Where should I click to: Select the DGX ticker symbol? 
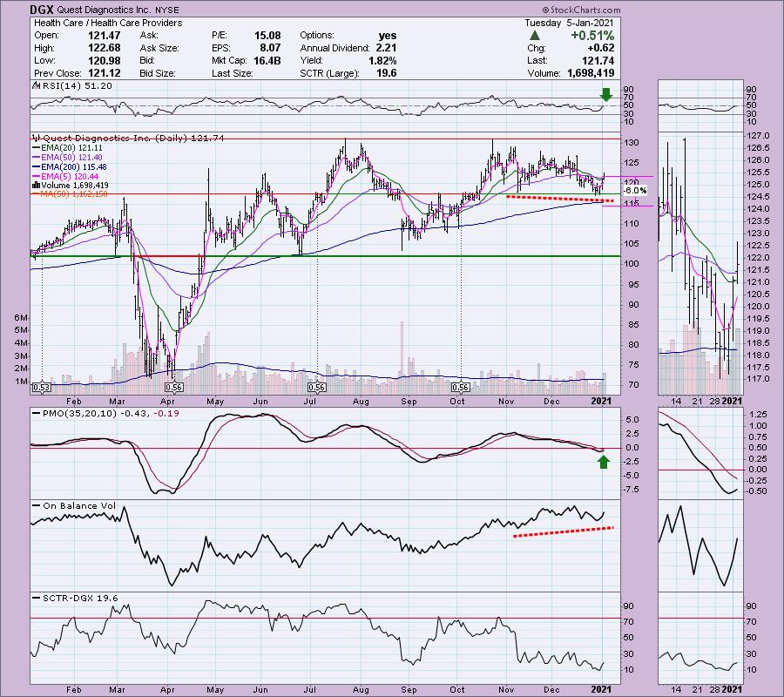[x=42, y=10]
